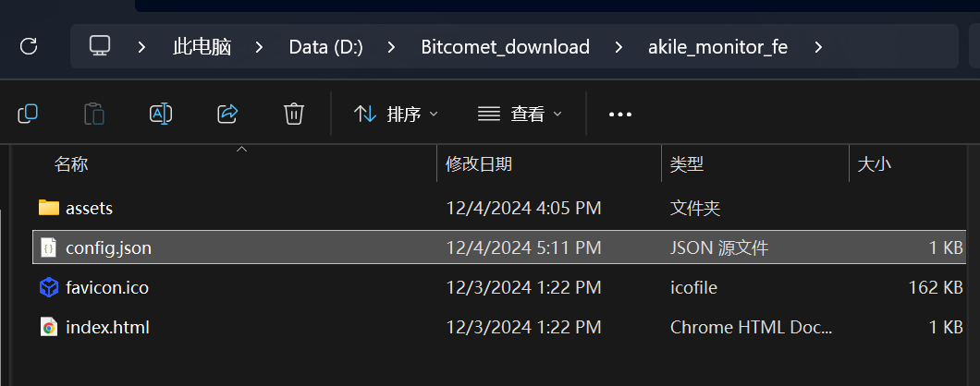Go to the Bitcomet_download breadcrumb folder
This screenshot has width=980, height=386.
click(505, 46)
